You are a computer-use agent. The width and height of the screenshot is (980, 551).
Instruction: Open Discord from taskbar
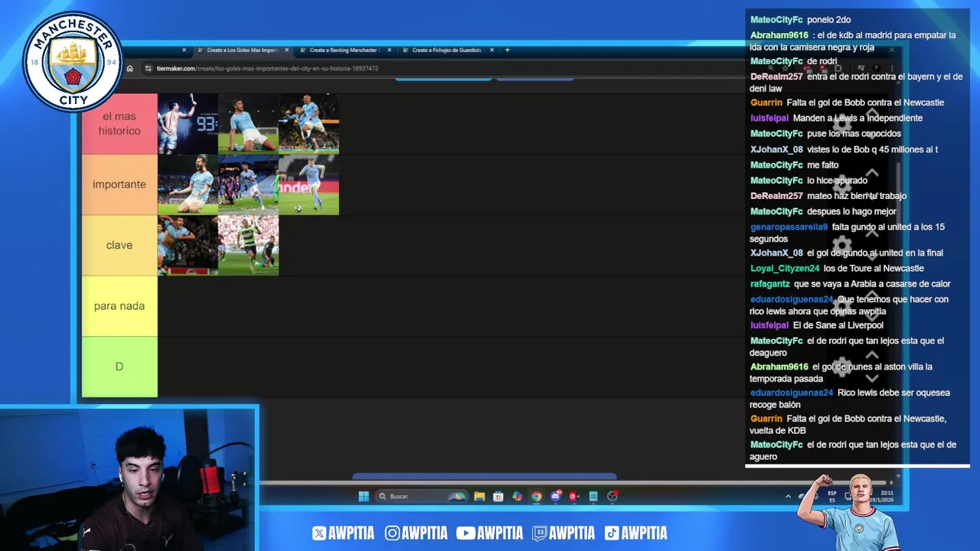click(555, 496)
